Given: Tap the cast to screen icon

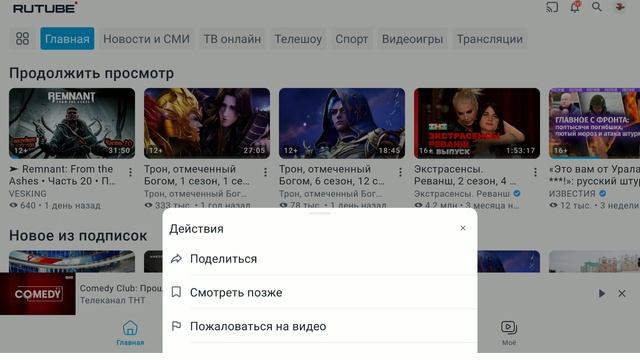Looking at the screenshot, I should pos(552,7).
